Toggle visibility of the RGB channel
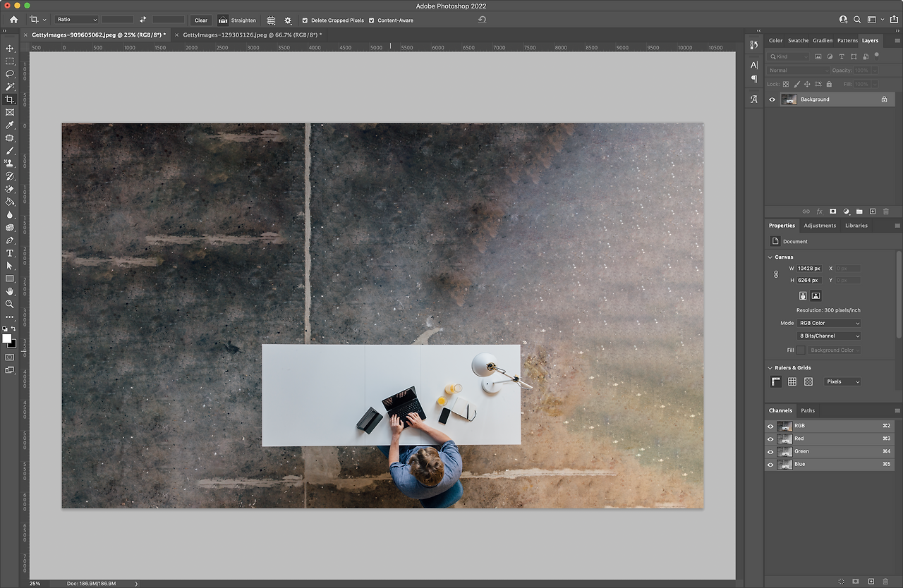This screenshot has width=903, height=588. (x=770, y=426)
